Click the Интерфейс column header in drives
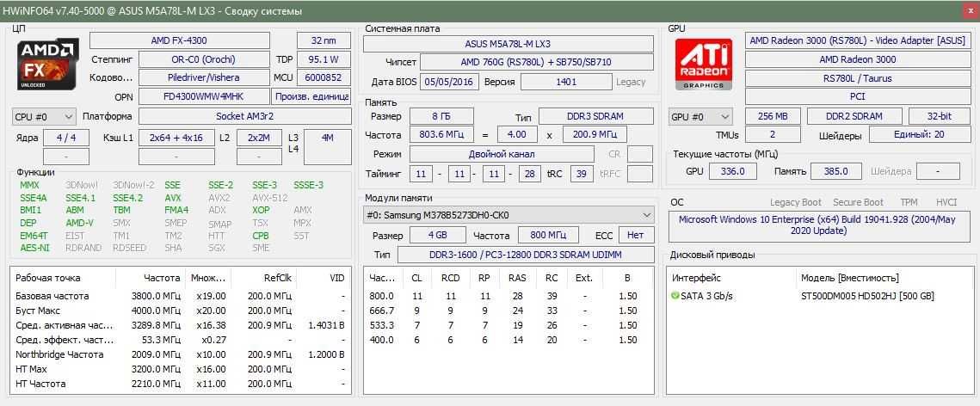980x406 pixels. [696, 278]
